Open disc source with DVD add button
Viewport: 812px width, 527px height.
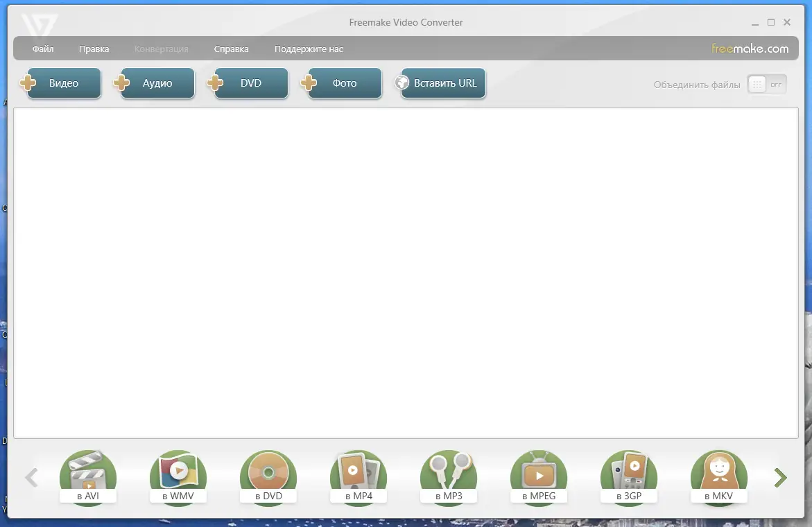click(248, 83)
